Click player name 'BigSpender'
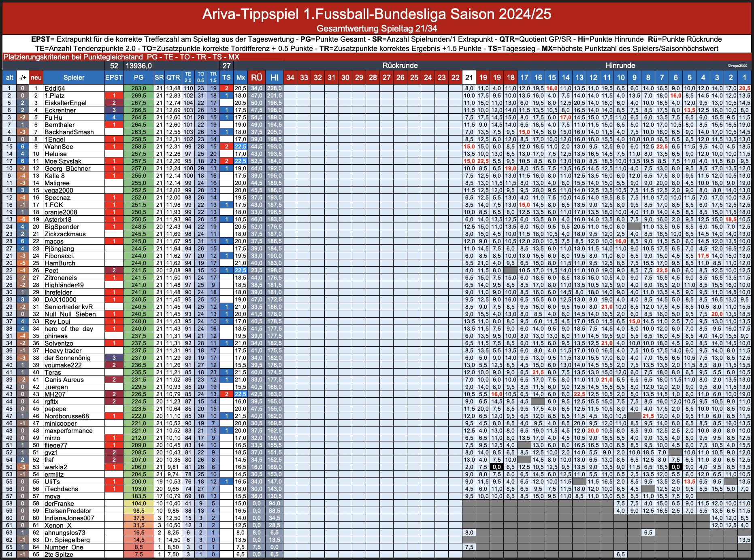Image resolution: width=754 pixels, height=560 pixels. pyautogui.click(x=62, y=227)
